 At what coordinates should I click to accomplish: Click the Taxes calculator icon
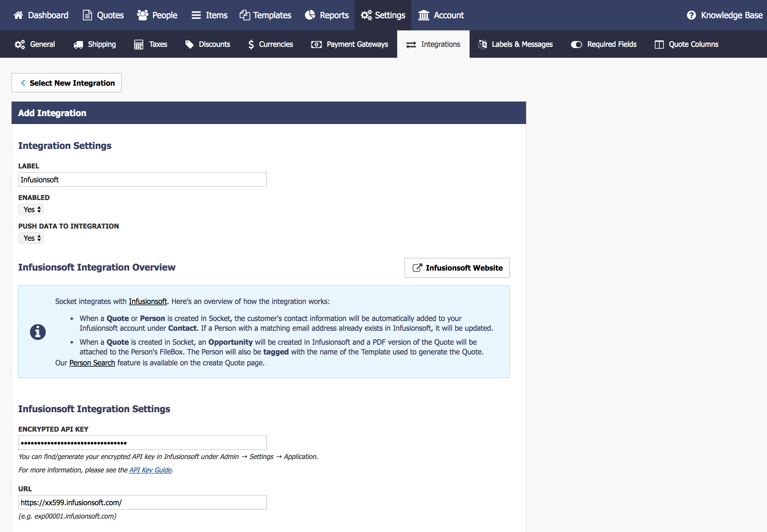click(x=139, y=44)
